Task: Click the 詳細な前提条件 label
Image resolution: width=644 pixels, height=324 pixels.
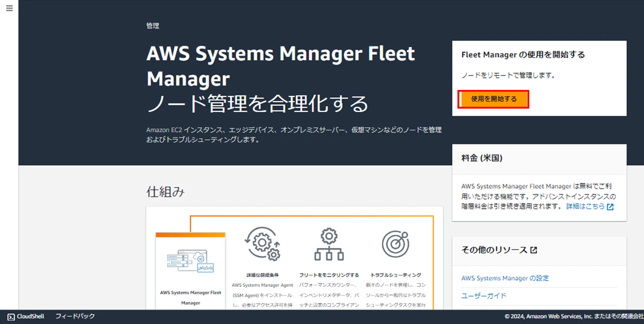Action: tap(263, 275)
